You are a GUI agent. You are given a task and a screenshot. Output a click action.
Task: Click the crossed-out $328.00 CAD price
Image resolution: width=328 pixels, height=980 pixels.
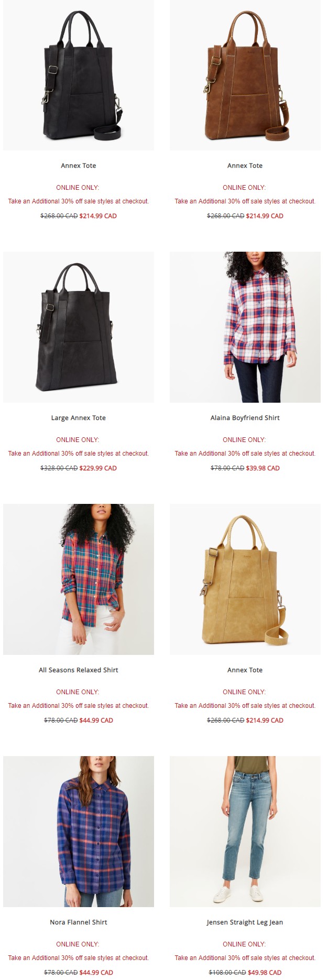tap(59, 468)
